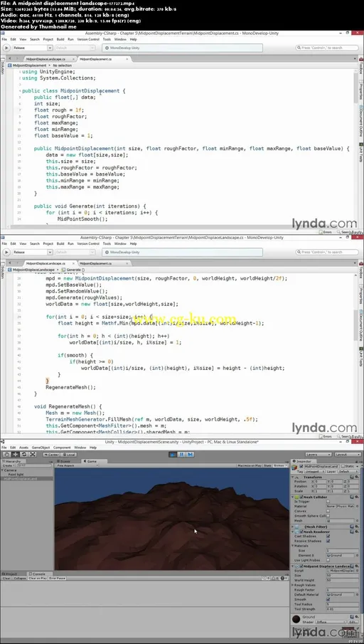The width and height of the screenshot is (364, 644).
Task: Click the Tool Strength input field
Action: [x=342, y=609]
